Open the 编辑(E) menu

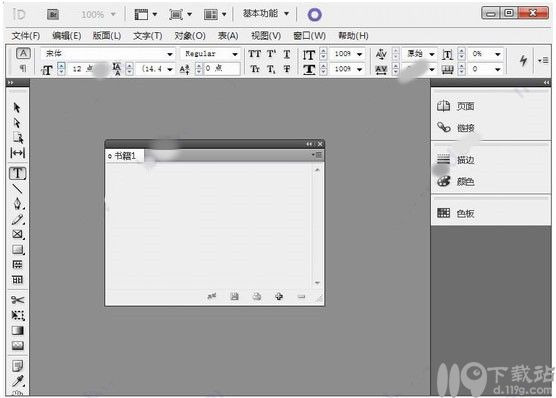[x=67, y=35]
